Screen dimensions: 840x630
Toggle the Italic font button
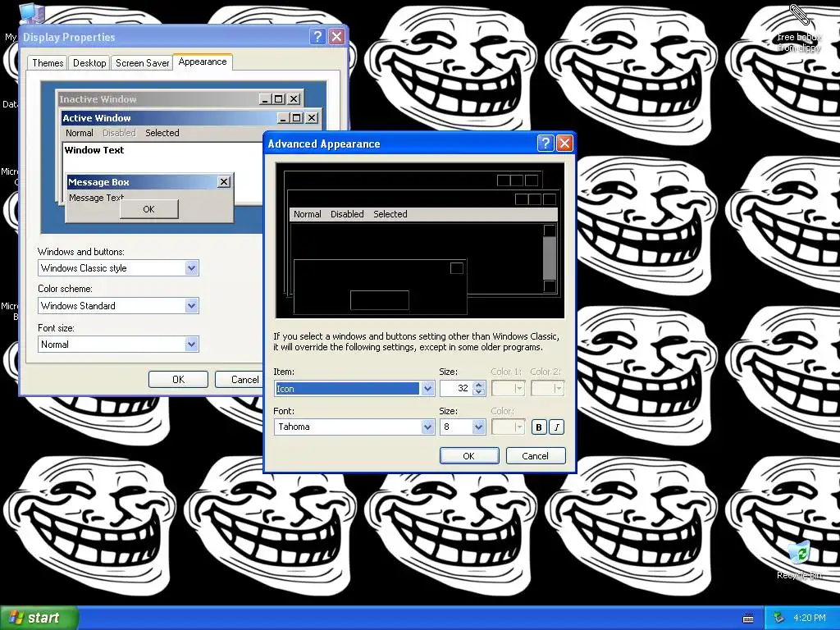[x=557, y=427]
